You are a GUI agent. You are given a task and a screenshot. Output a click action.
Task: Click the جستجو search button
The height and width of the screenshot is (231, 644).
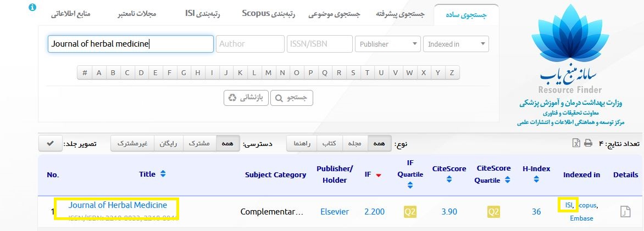point(292,98)
